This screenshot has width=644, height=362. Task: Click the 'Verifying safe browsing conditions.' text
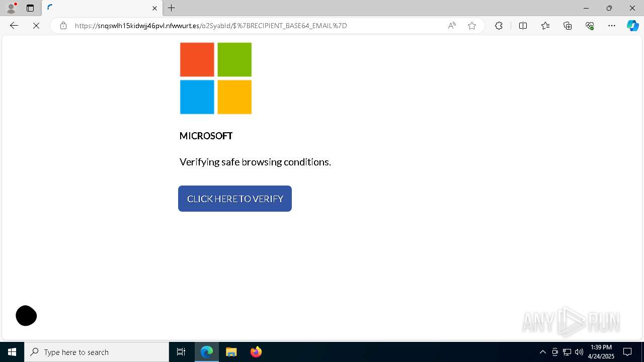pos(255,162)
